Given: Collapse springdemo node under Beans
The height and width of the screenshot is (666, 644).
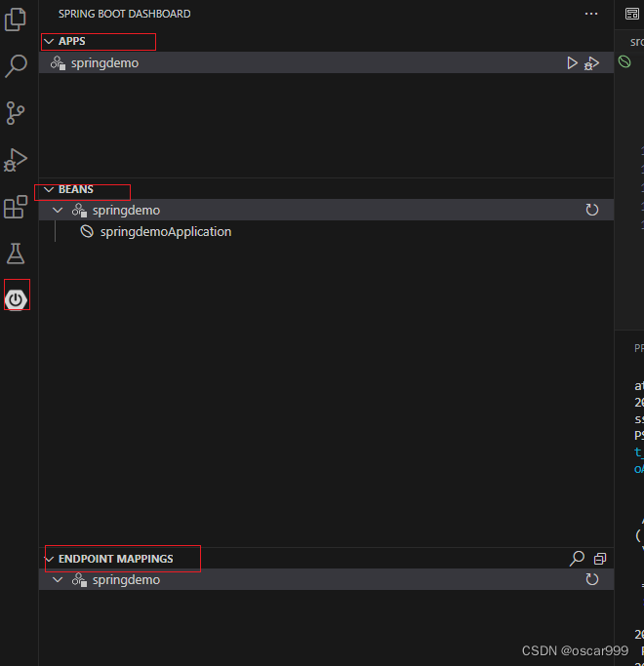Looking at the screenshot, I should tap(58, 211).
